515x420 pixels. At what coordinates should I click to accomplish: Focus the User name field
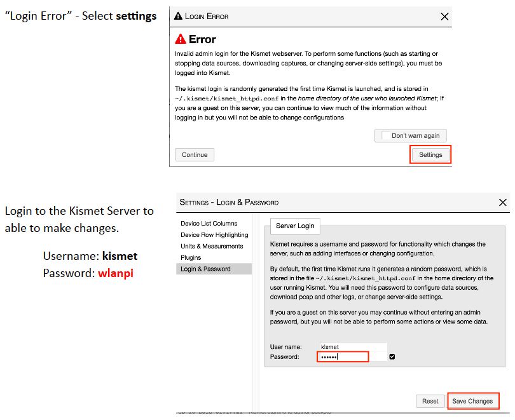click(354, 346)
